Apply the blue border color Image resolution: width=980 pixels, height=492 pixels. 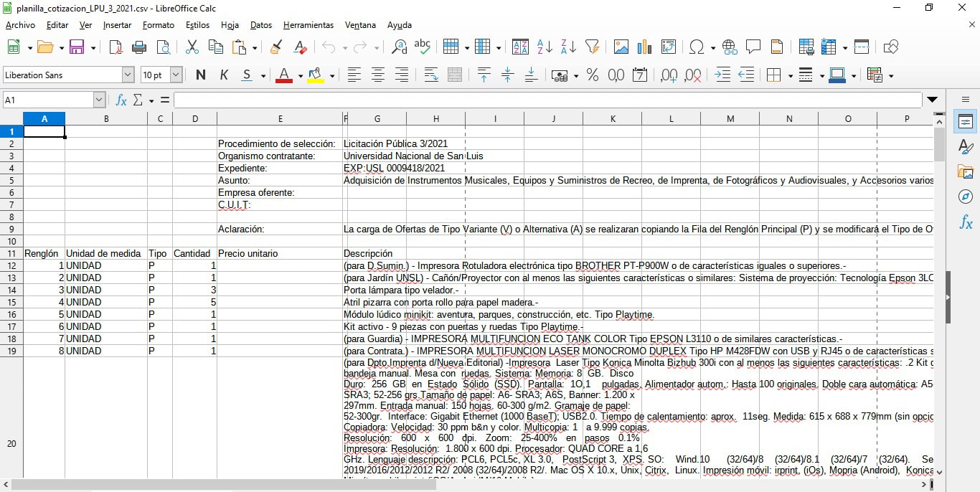[x=837, y=75]
